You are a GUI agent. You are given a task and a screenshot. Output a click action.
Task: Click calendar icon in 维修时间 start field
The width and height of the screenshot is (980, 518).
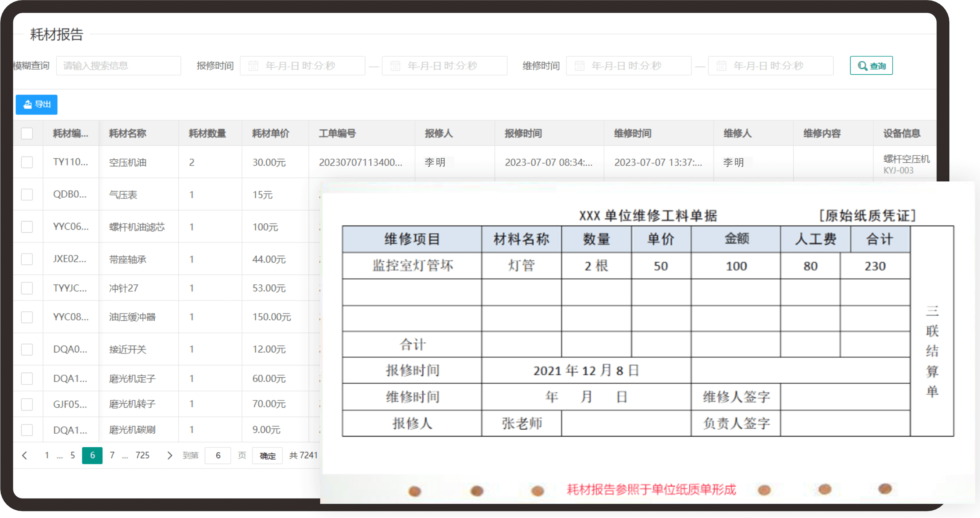(579, 66)
